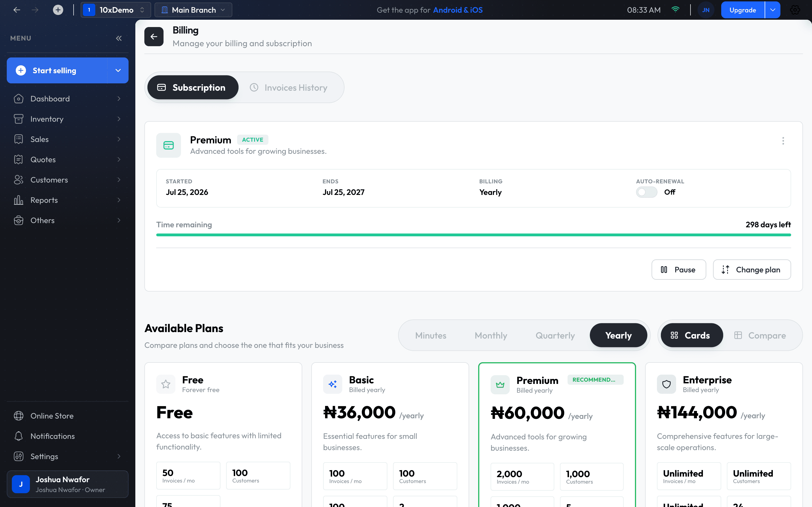Screen dimensions: 812x507
Task: Toggle the Auto-renewal switch
Action: 646,192
